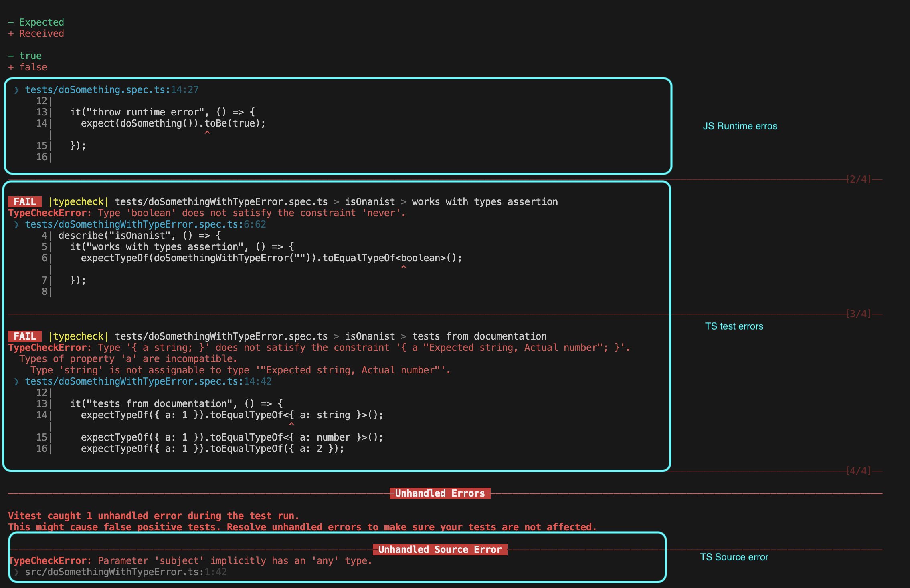Click the chevron before spec.ts:6:62 path
Viewport: 910px width, 588px height.
16,224
